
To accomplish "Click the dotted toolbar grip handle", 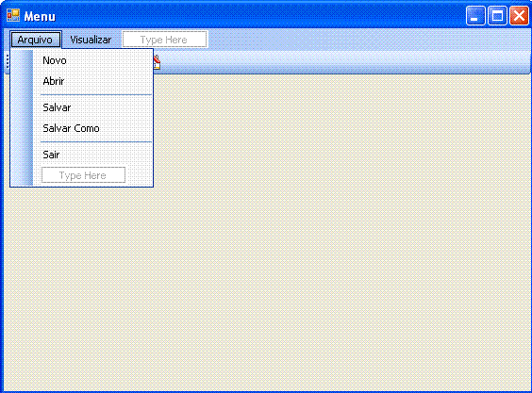I will point(8,61).
